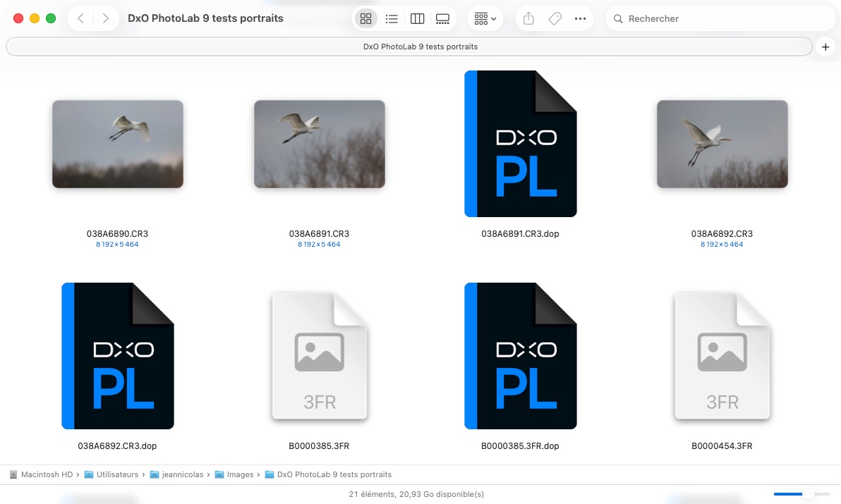Image resolution: width=841 pixels, height=504 pixels.
Task: Select the B0000385.3FR file icon
Action: click(x=319, y=356)
